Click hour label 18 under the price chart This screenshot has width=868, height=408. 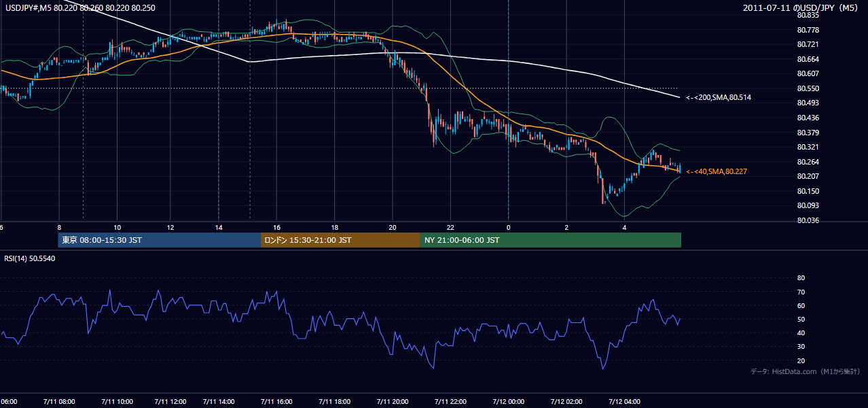pyautogui.click(x=334, y=228)
